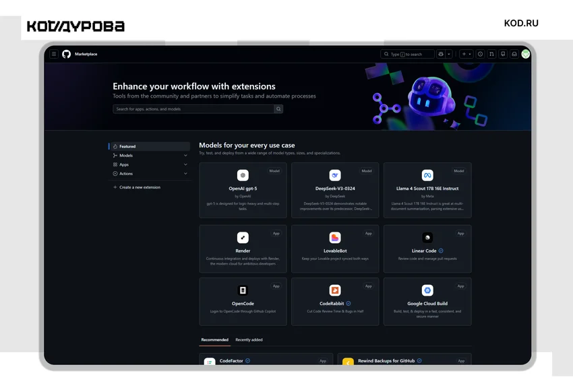573x392 pixels.
Task: Open the user profile avatar
Action: 526,54
